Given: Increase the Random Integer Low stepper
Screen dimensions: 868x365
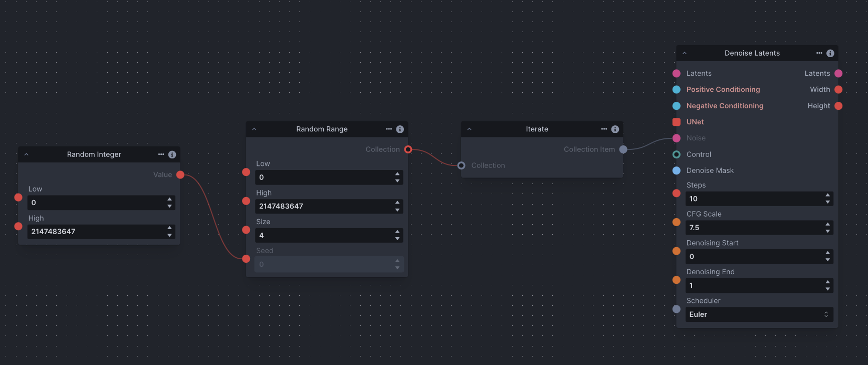Looking at the screenshot, I should (x=169, y=199).
